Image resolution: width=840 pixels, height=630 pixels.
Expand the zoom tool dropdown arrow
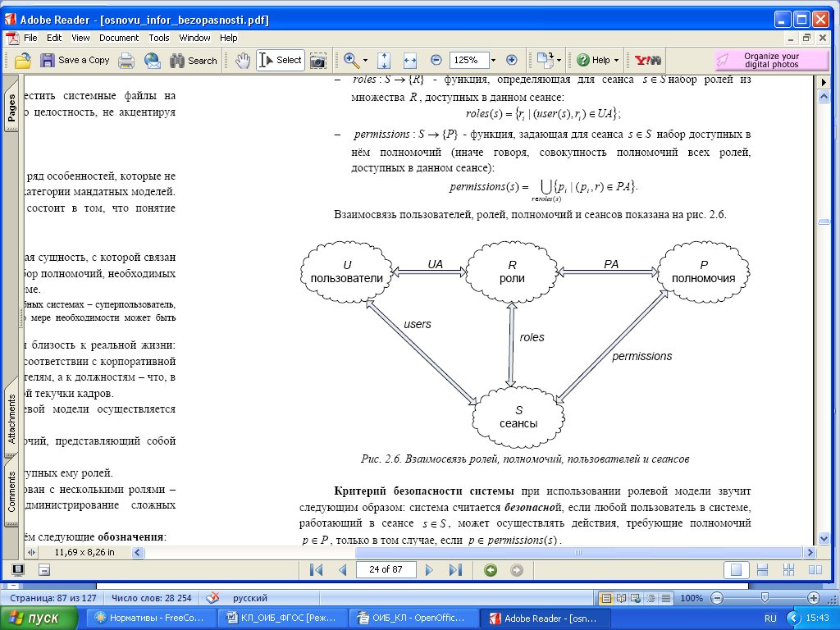[x=365, y=61]
